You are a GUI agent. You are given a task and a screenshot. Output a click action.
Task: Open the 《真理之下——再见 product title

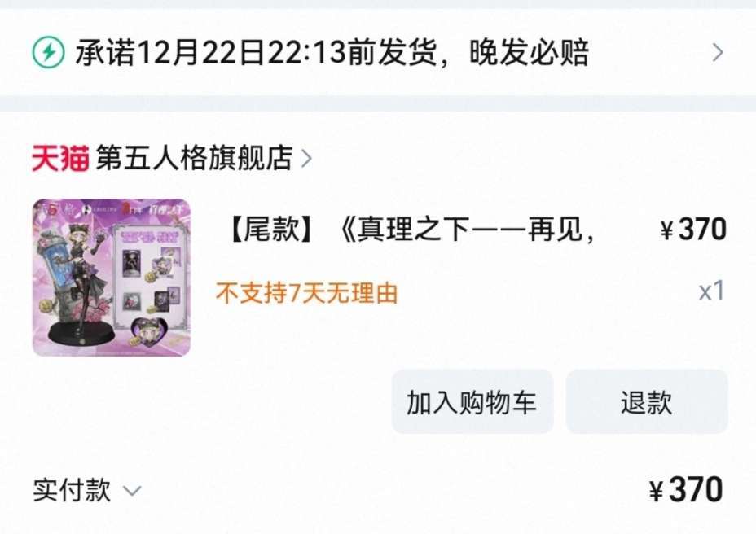coord(467,229)
